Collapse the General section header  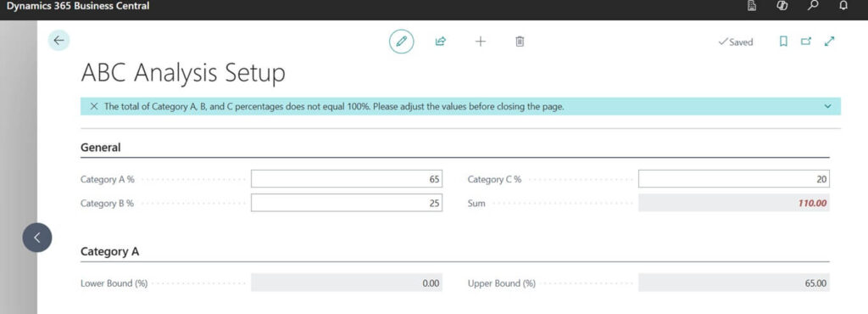101,148
